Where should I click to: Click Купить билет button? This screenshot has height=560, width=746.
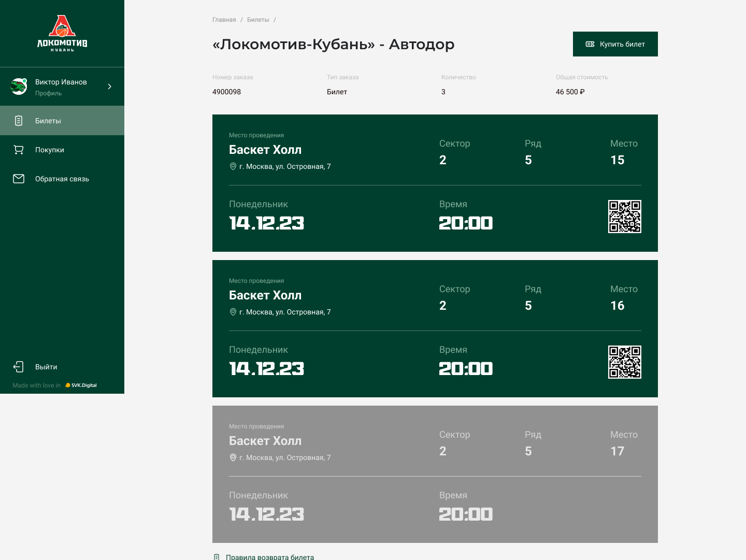615,44
